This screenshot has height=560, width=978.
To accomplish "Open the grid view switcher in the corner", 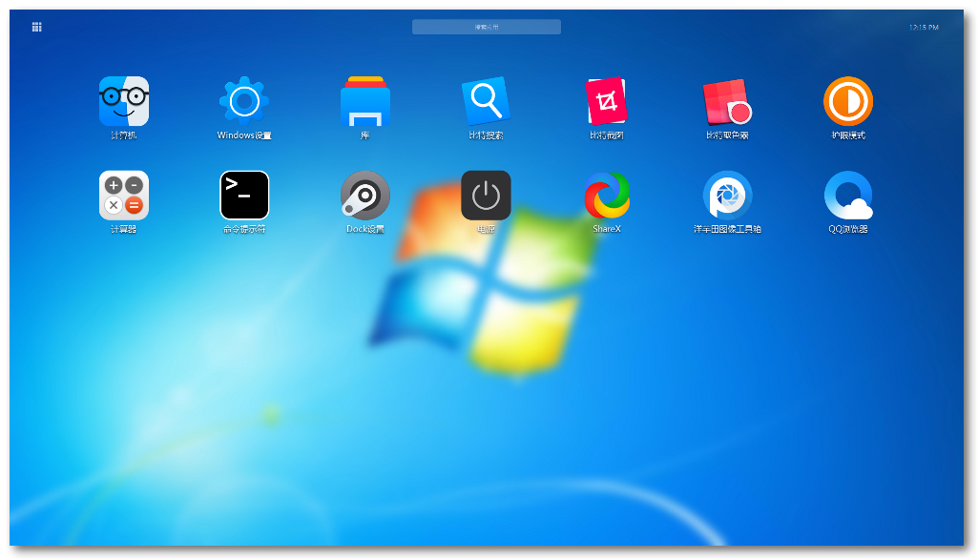I will click(36, 27).
